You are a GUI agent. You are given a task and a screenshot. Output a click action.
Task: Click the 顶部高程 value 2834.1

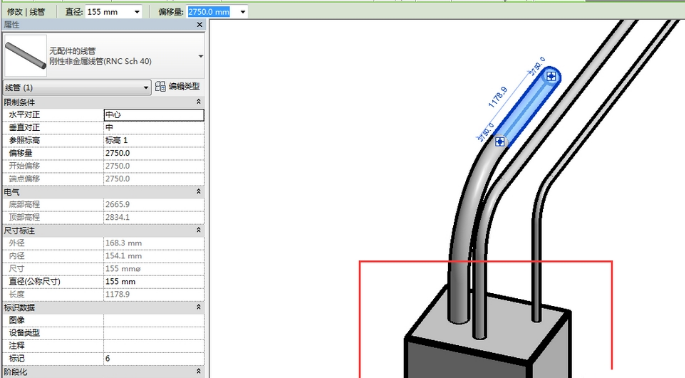pos(154,217)
